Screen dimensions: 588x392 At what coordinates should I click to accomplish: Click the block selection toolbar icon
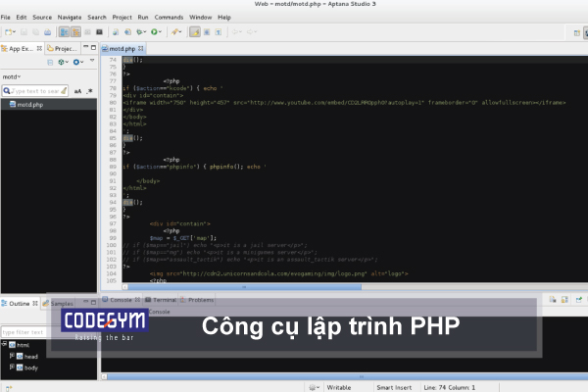point(207,32)
